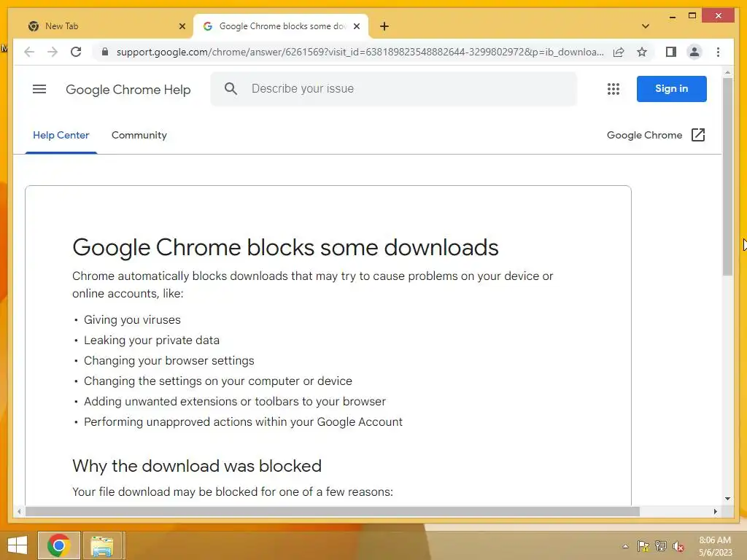Viewport: 747px width, 560px height.
Task: Open the taskbar clock showing 8:06 AM
Action: pos(715,546)
